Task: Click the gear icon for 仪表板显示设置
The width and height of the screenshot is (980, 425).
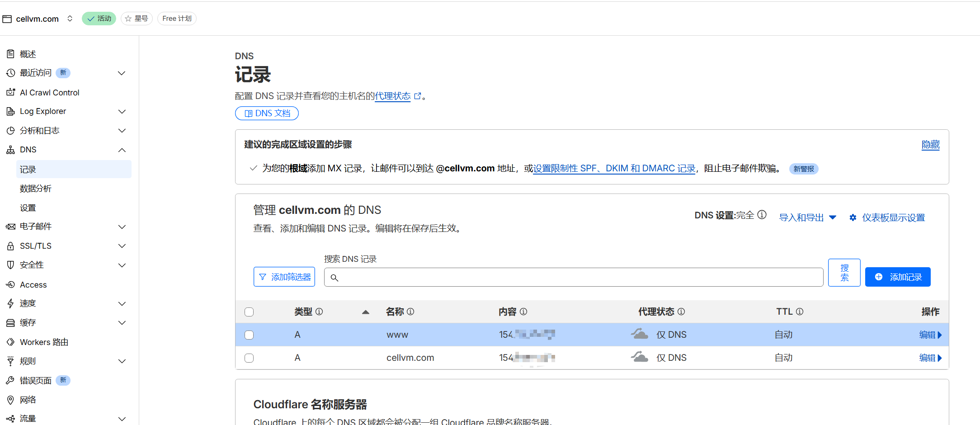Action: point(853,218)
